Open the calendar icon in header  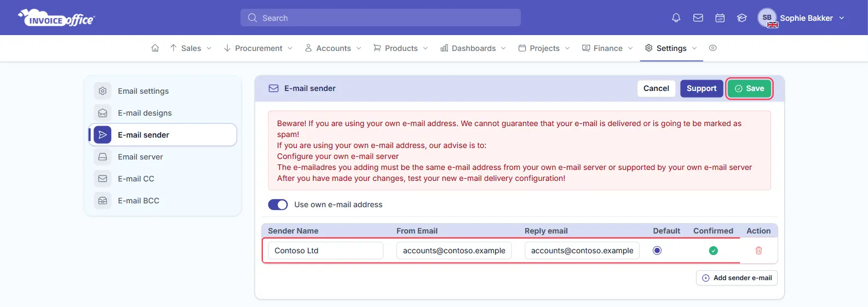720,18
